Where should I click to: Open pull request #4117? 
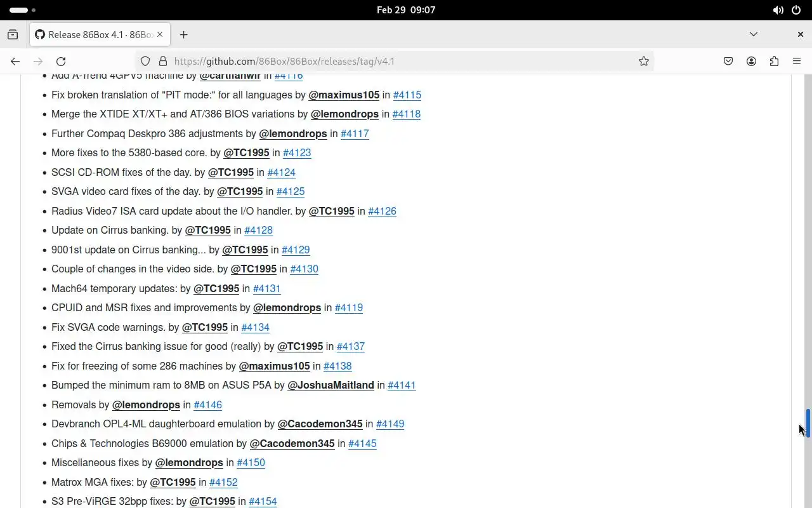(355, 133)
